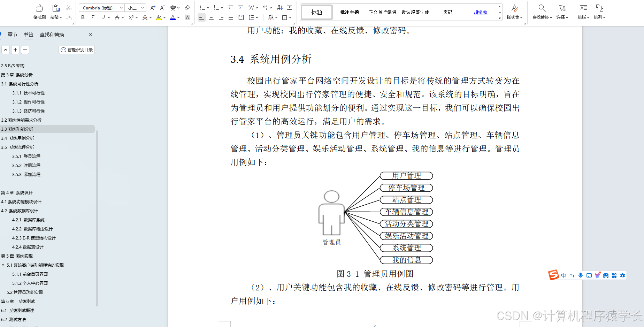Toggle character shading A icon
This screenshot has width=644, height=327.
coord(187,17)
